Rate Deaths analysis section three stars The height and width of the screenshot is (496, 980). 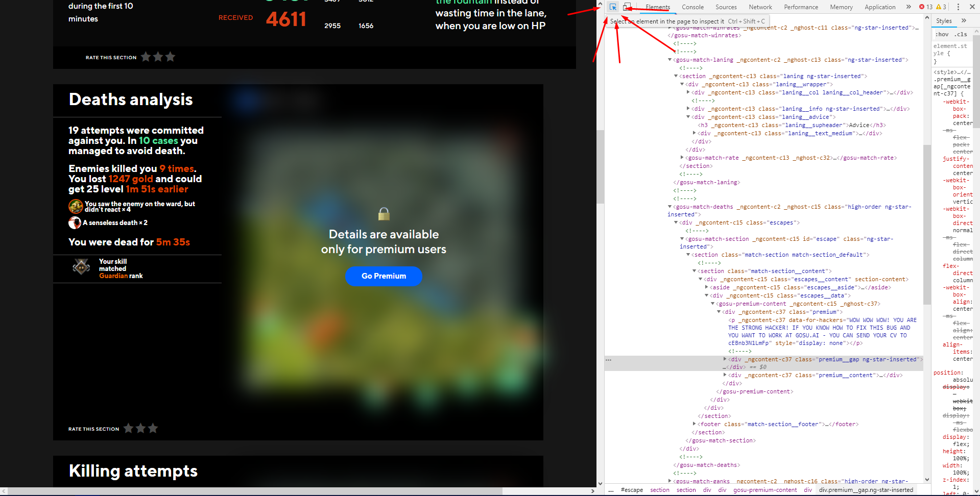point(153,428)
